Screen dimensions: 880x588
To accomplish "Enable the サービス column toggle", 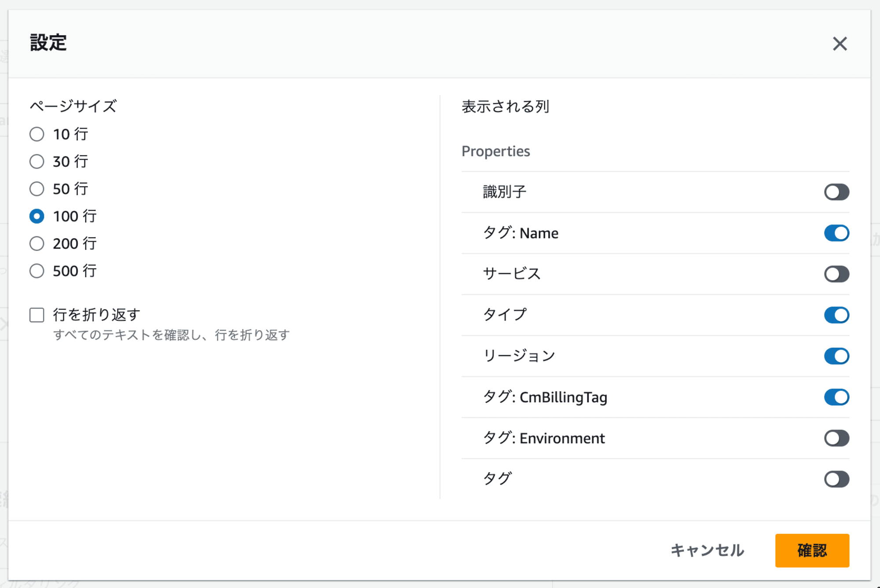I will (x=836, y=274).
